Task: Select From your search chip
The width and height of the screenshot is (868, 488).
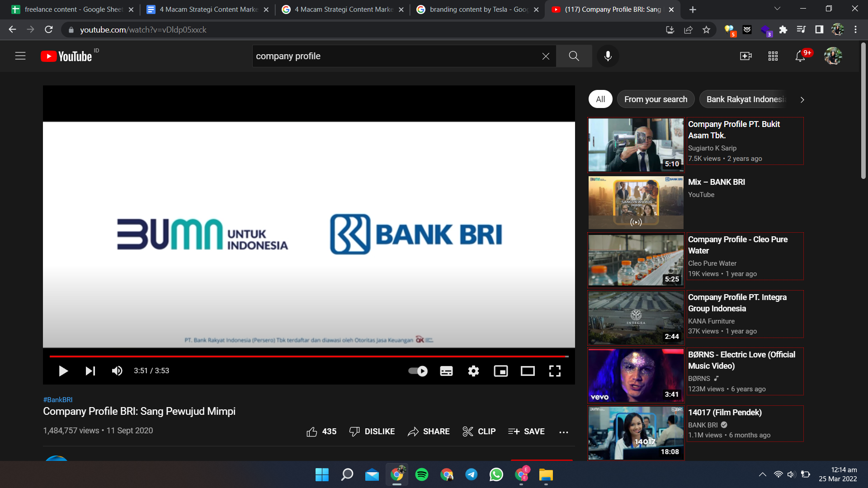Action: point(656,99)
